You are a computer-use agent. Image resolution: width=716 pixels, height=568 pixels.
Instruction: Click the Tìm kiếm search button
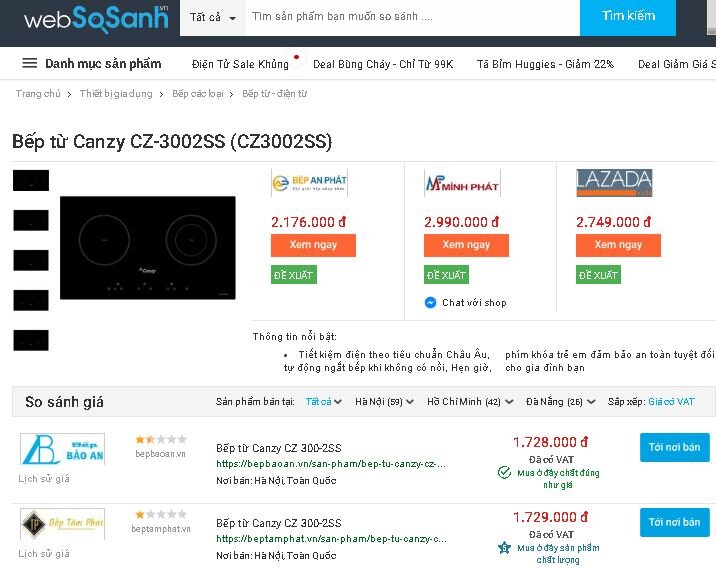tap(628, 17)
